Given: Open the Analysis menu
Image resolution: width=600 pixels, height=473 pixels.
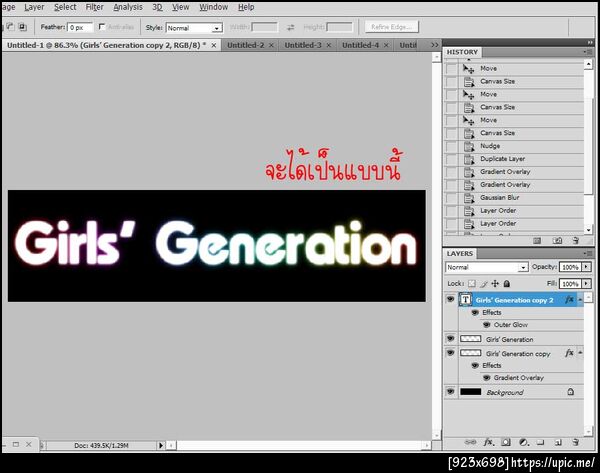Looking at the screenshot, I should tap(128, 7).
